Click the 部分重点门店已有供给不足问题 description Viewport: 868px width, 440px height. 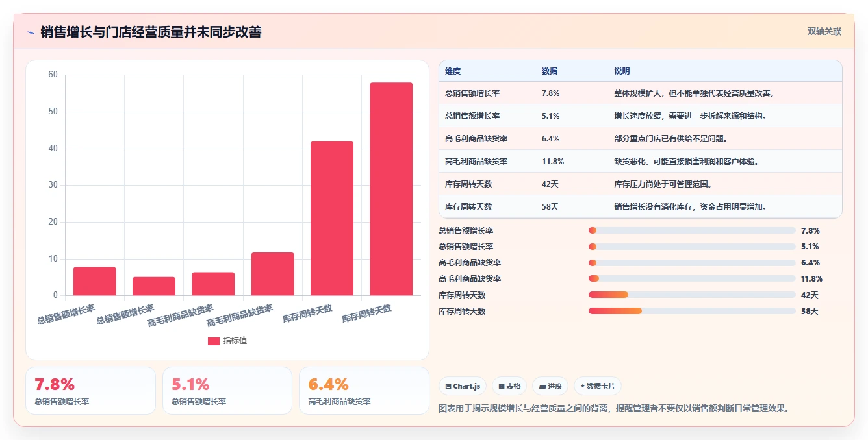coord(670,138)
